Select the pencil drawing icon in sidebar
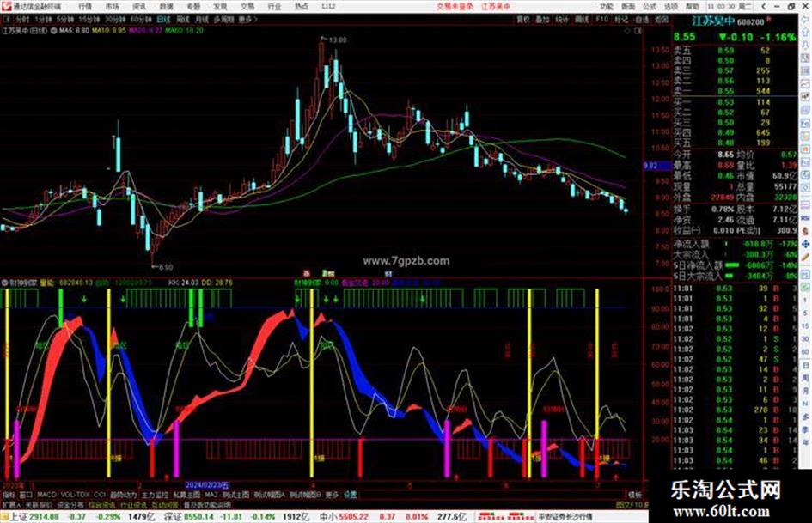 point(805,258)
